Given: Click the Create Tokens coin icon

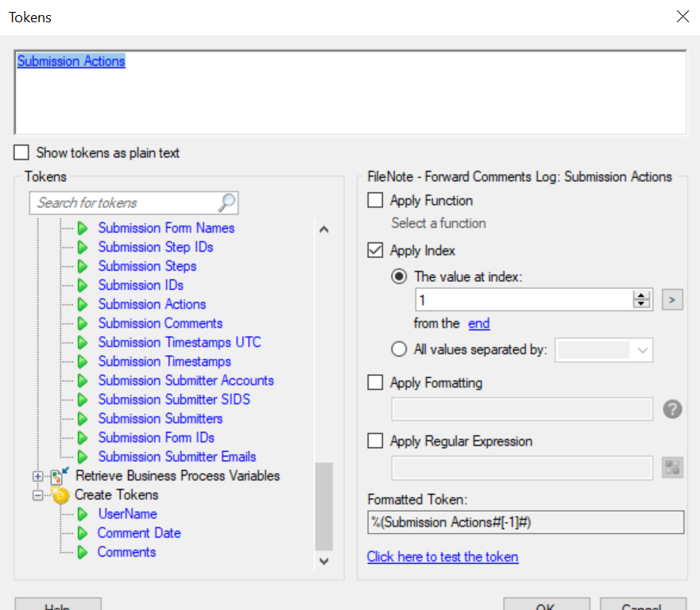Looking at the screenshot, I should pos(60,495).
